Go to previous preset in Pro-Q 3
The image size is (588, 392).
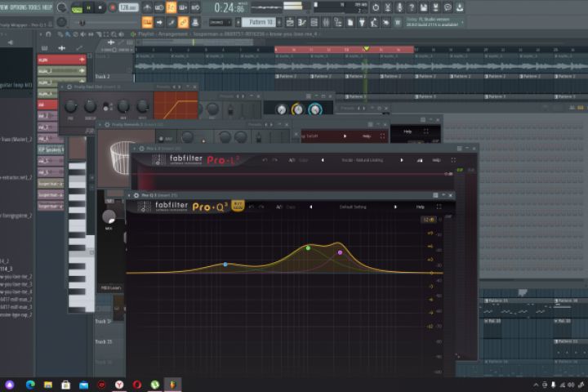(x=311, y=207)
